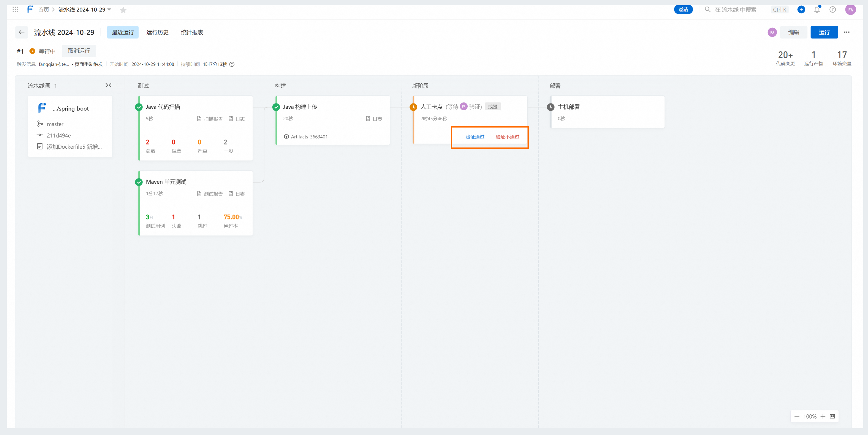868x435 pixels.
Task: Click the Java代码扫描 扫描报告 report icon
Action: pyautogui.click(x=200, y=118)
